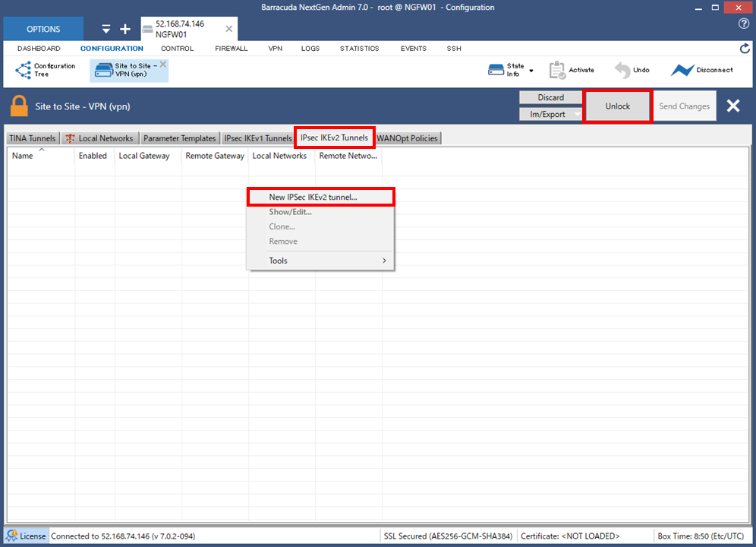The height and width of the screenshot is (547, 756).
Task: Open the OPTIONS menu
Action: pos(43,29)
